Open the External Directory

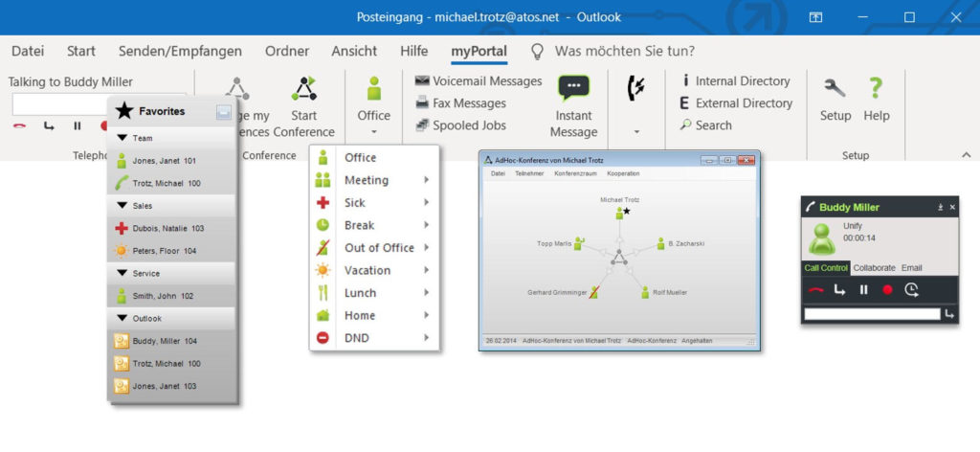pyautogui.click(x=736, y=103)
